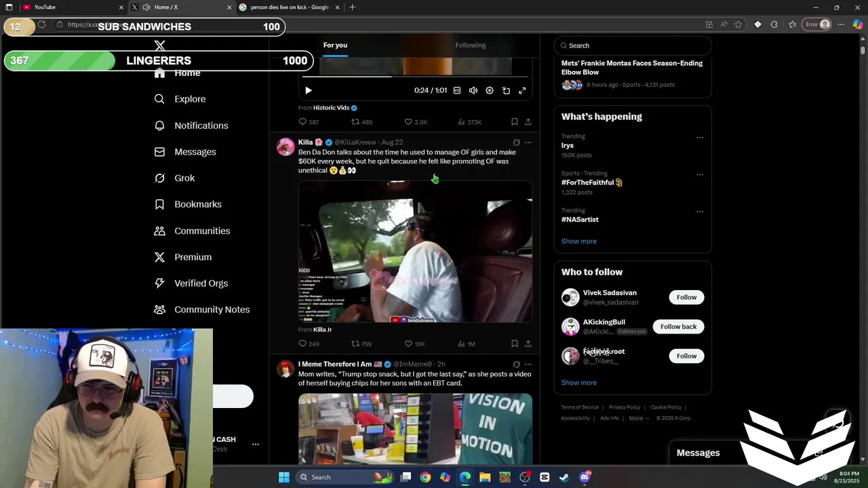
Task: Show more Who to follow suggestions
Action: coord(578,382)
